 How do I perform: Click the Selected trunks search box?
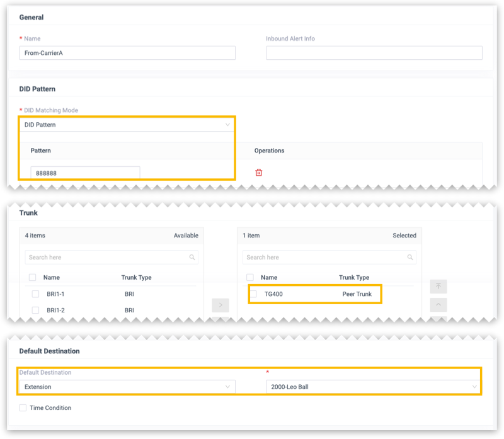pyautogui.click(x=324, y=258)
